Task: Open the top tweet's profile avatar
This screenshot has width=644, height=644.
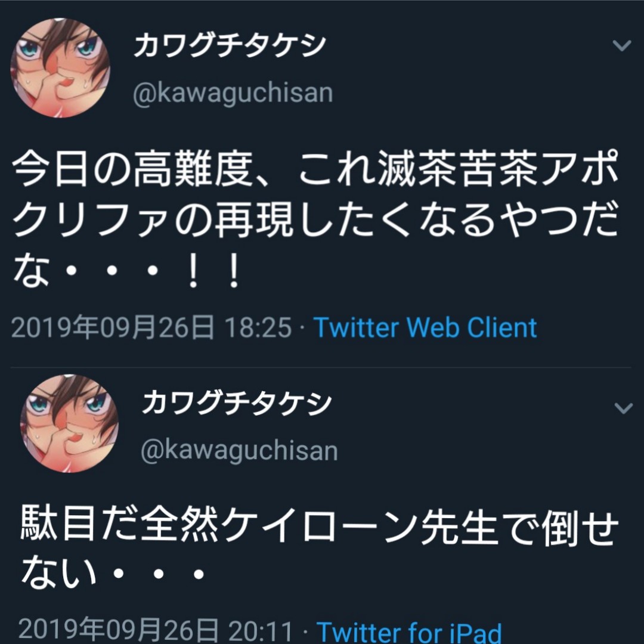Action: pyautogui.click(x=60, y=68)
